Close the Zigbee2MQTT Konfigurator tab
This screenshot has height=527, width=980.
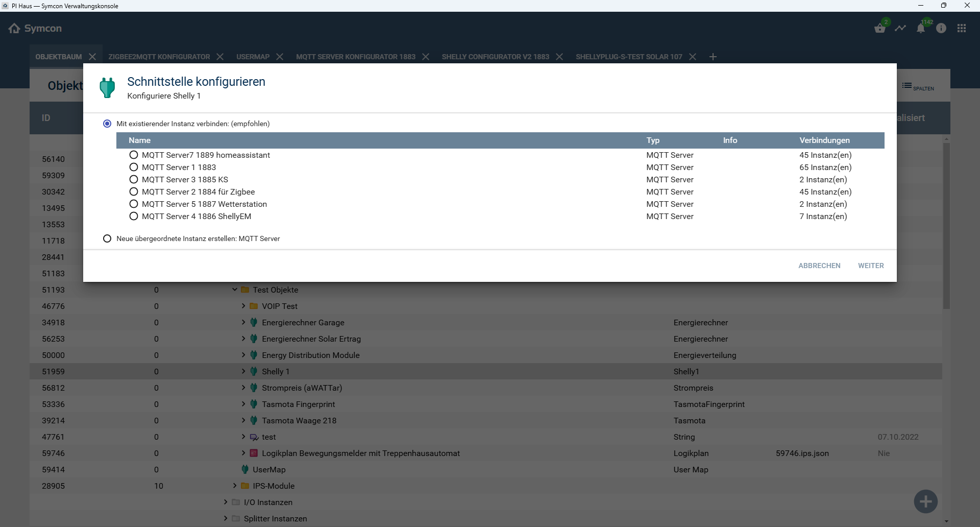[x=220, y=57]
